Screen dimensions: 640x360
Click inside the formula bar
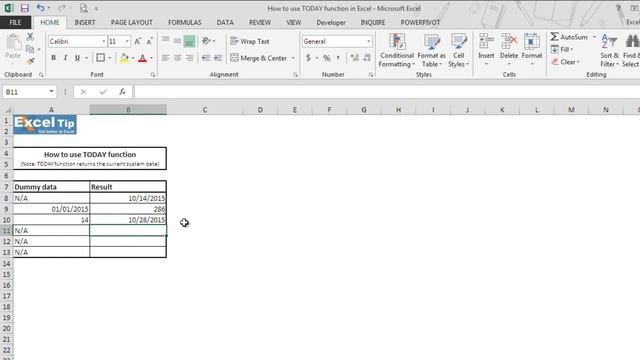386,92
